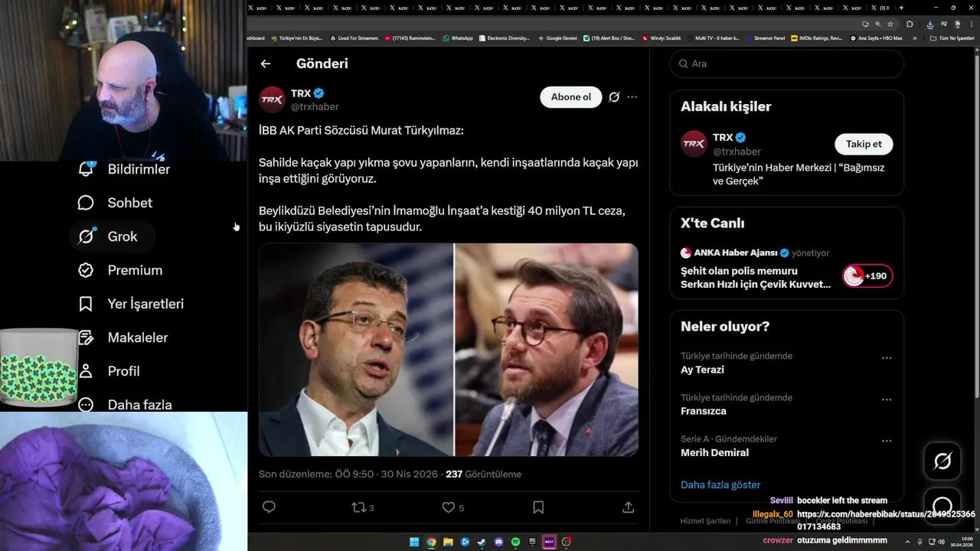Viewport: 980px width, 551px height.
Task: Click the +190 live listeners badge
Action: point(867,276)
